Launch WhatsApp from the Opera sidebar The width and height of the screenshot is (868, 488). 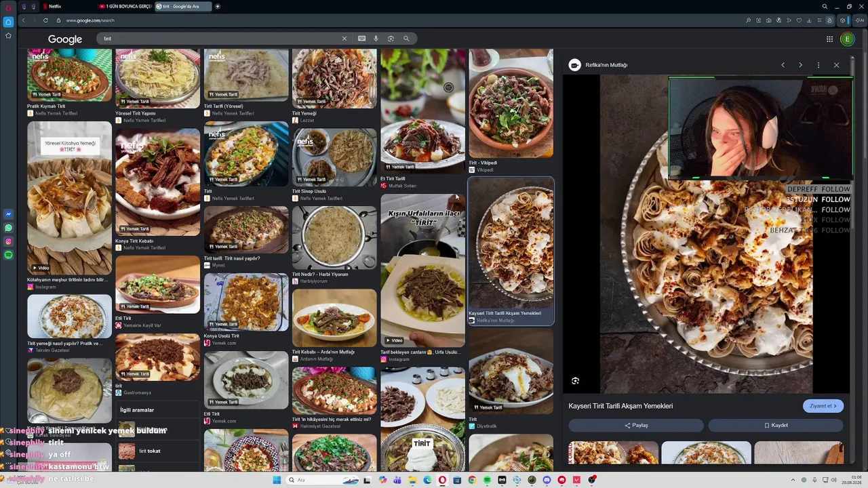coord(8,228)
